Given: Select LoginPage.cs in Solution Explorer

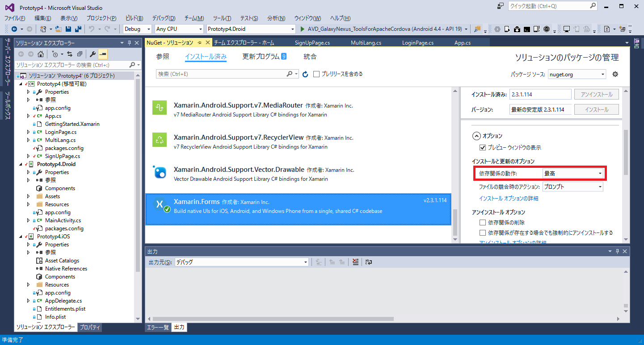Looking at the screenshot, I should 61,132.
